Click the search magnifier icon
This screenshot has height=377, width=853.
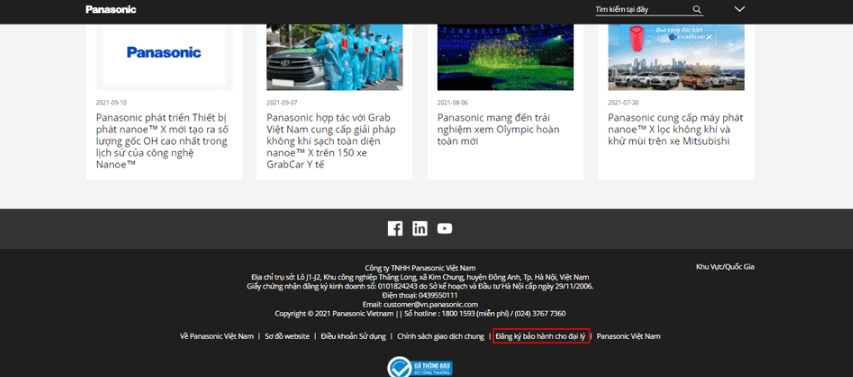pos(697,9)
